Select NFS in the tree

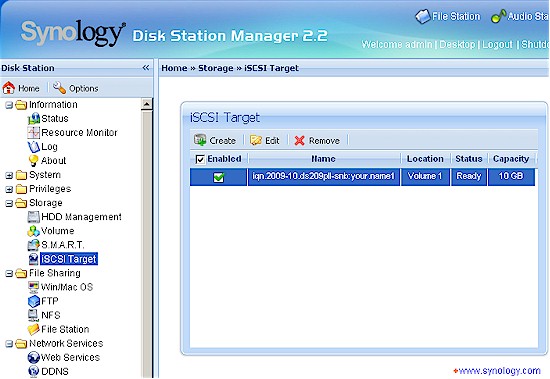click(51, 315)
